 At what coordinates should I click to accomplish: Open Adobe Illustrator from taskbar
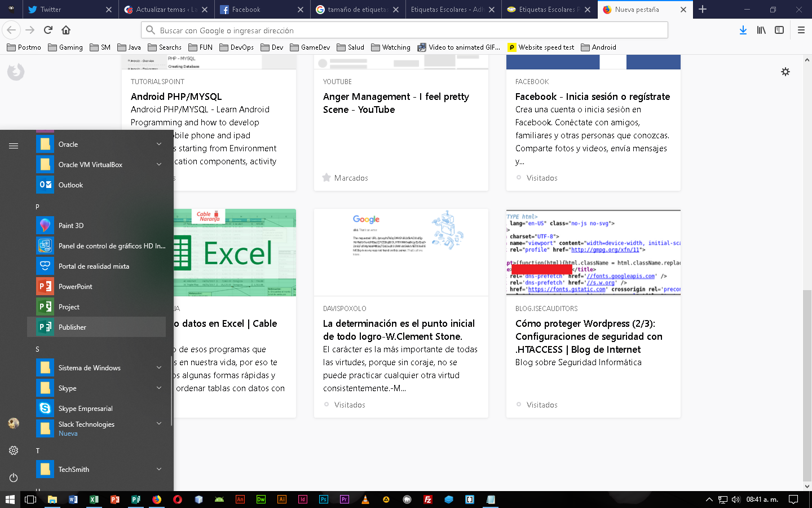[x=282, y=500]
